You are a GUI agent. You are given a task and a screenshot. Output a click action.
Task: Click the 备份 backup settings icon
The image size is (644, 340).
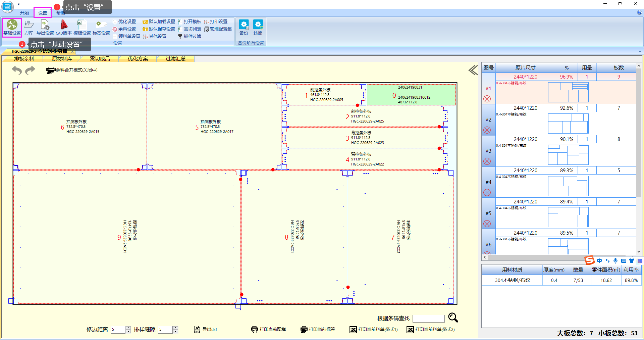[244, 28]
